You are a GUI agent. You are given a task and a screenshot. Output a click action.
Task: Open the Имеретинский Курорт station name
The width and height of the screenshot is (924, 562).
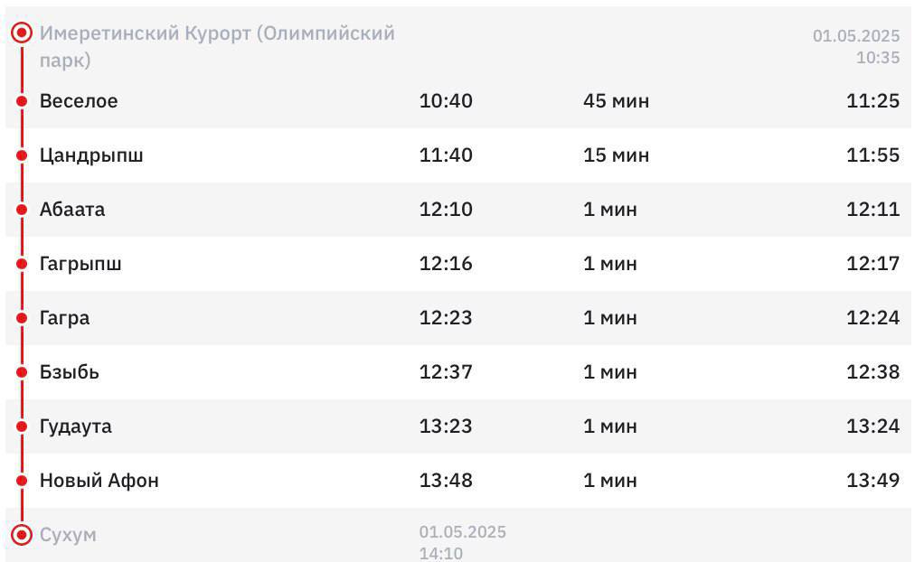217,46
